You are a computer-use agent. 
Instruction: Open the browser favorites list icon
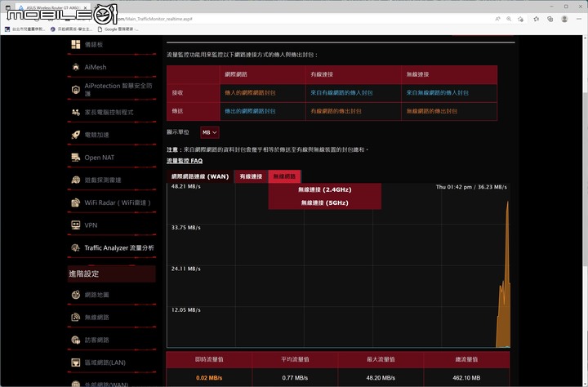tap(537, 19)
